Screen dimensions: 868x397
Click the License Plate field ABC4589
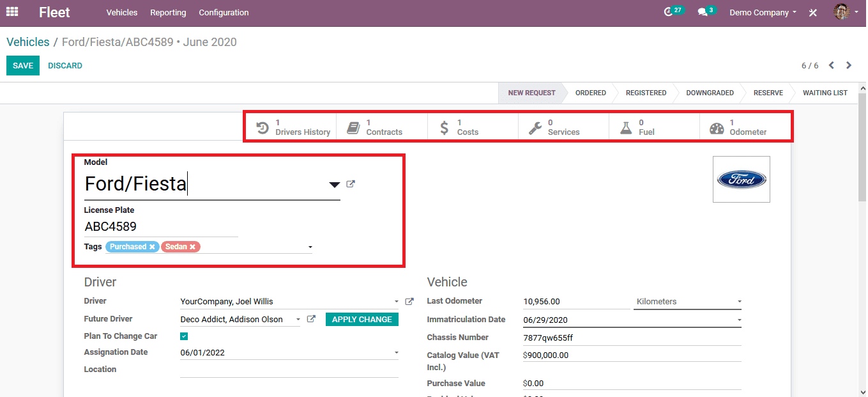[x=161, y=227]
